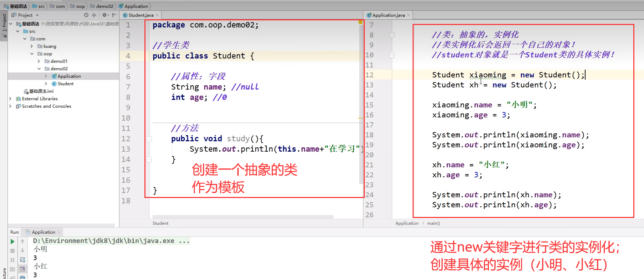Click the External Libraries icon
The image size is (644, 279).
pos(19,99)
